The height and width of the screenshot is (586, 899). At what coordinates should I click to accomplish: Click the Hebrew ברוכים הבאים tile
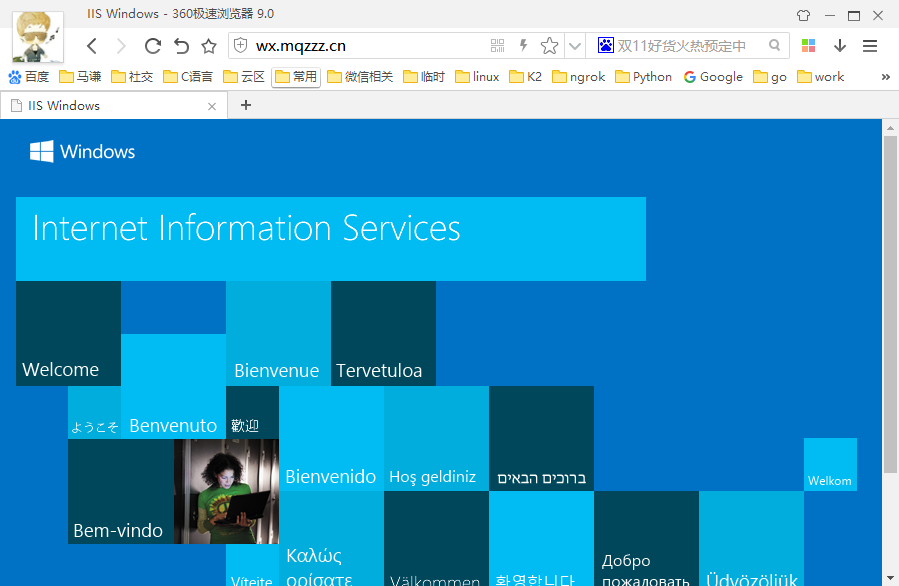pos(541,438)
